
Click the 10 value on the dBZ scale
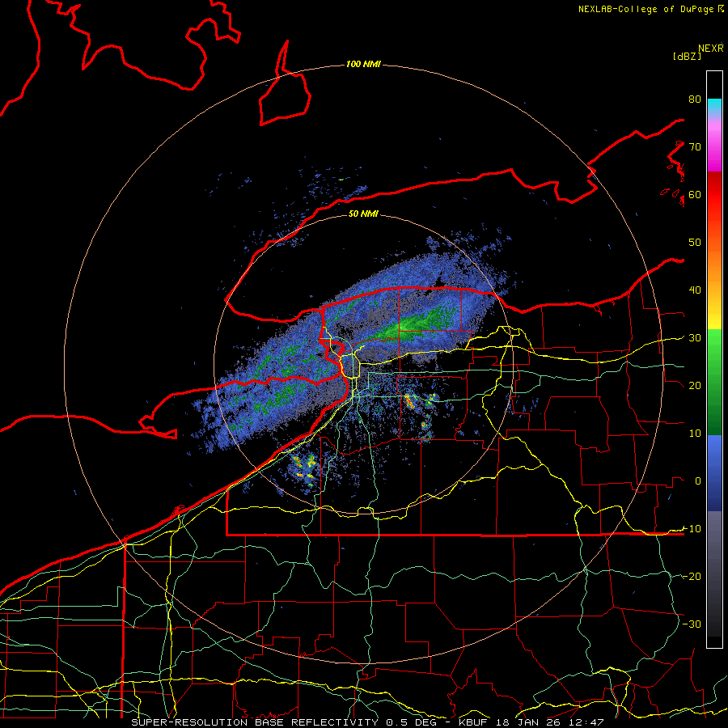click(x=695, y=434)
